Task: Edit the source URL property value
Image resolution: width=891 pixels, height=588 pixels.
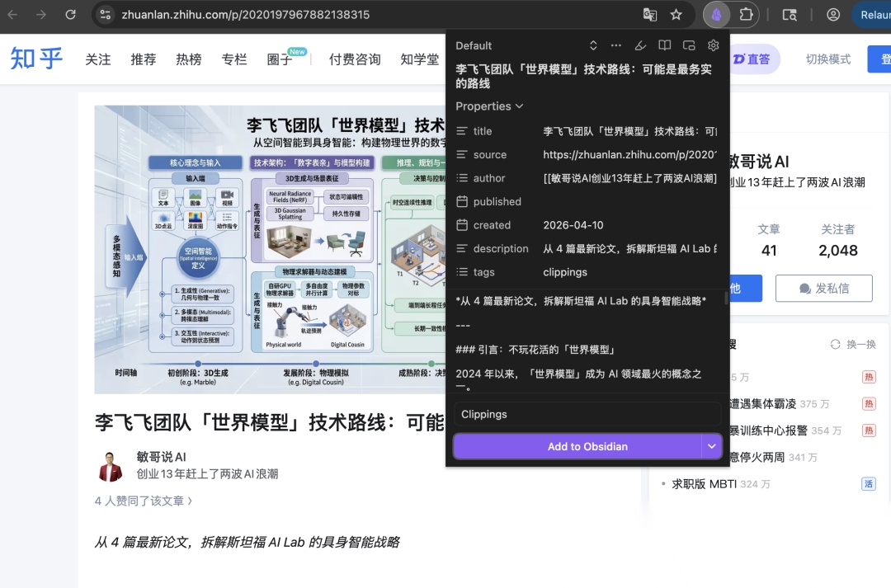Action: click(629, 154)
